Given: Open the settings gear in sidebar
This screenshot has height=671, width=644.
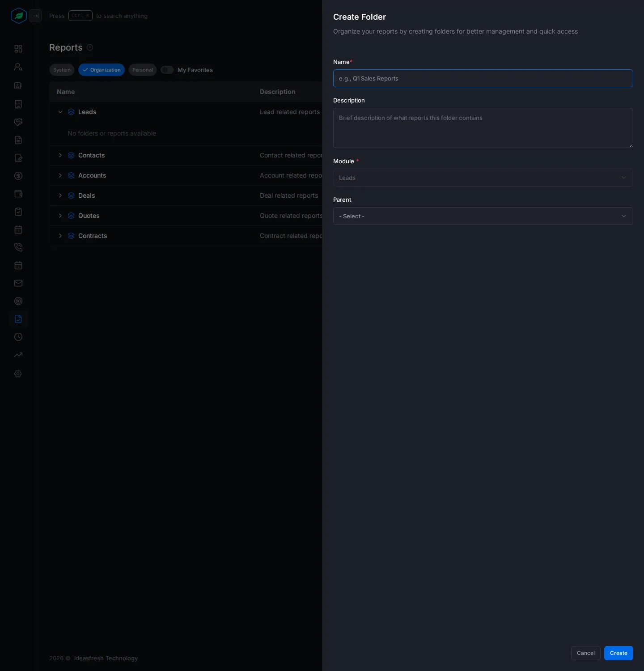Looking at the screenshot, I should coord(18,374).
